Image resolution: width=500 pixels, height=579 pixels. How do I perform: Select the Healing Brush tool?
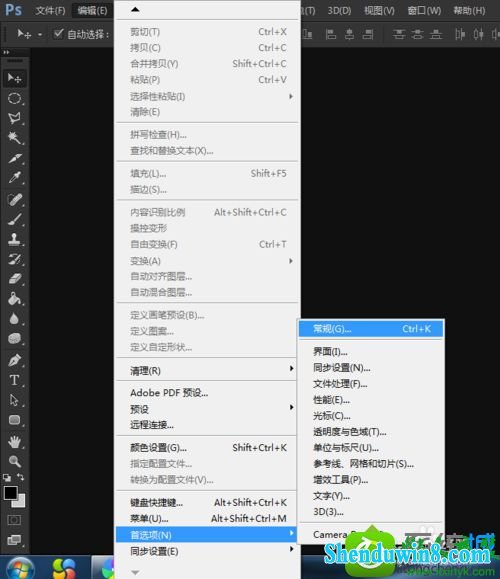coord(14,200)
